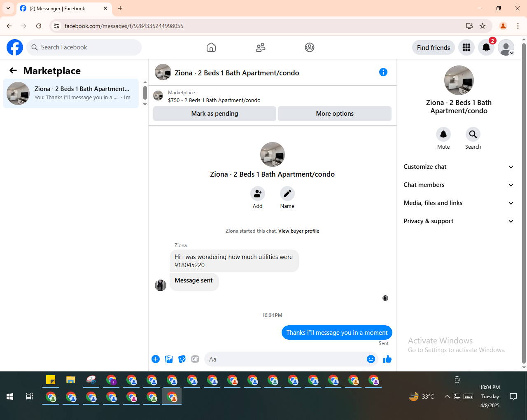This screenshot has height=420, width=527.
Task: Open Windows notification center icon
Action: click(513, 397)
